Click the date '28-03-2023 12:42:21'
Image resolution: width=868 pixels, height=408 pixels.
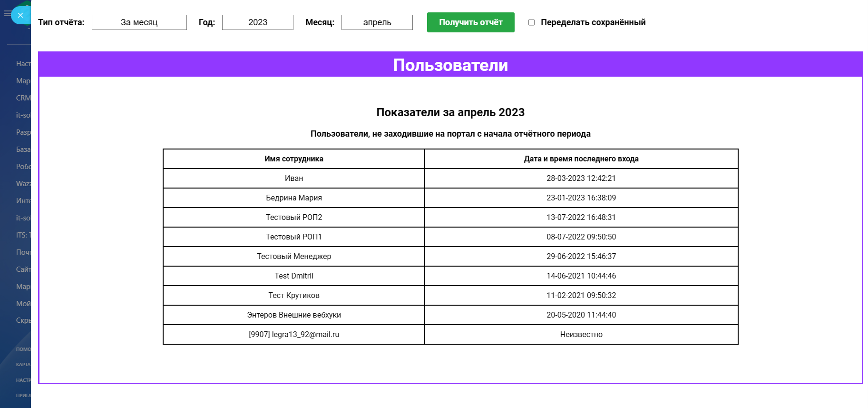click(581, 179)
